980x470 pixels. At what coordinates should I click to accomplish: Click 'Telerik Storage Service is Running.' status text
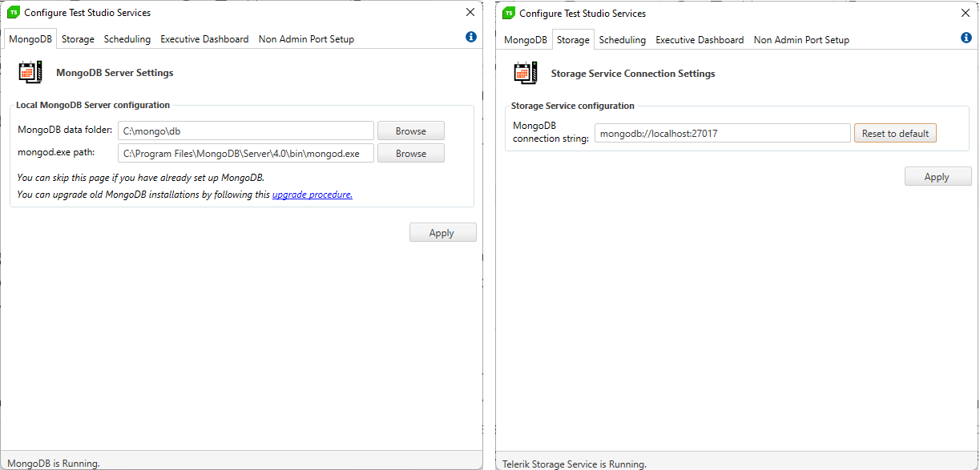(575, 464)
